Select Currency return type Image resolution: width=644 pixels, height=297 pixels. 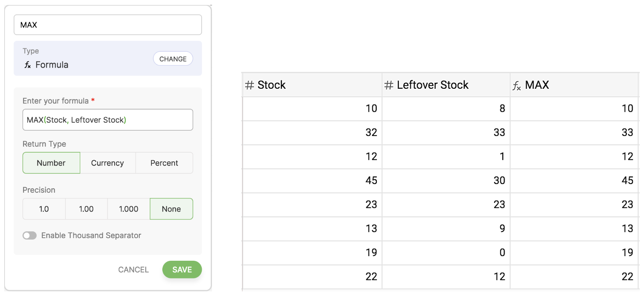click(107, 163)
